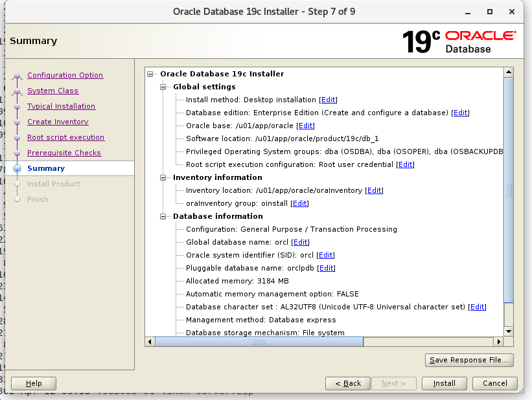Click the Back button

348,383
